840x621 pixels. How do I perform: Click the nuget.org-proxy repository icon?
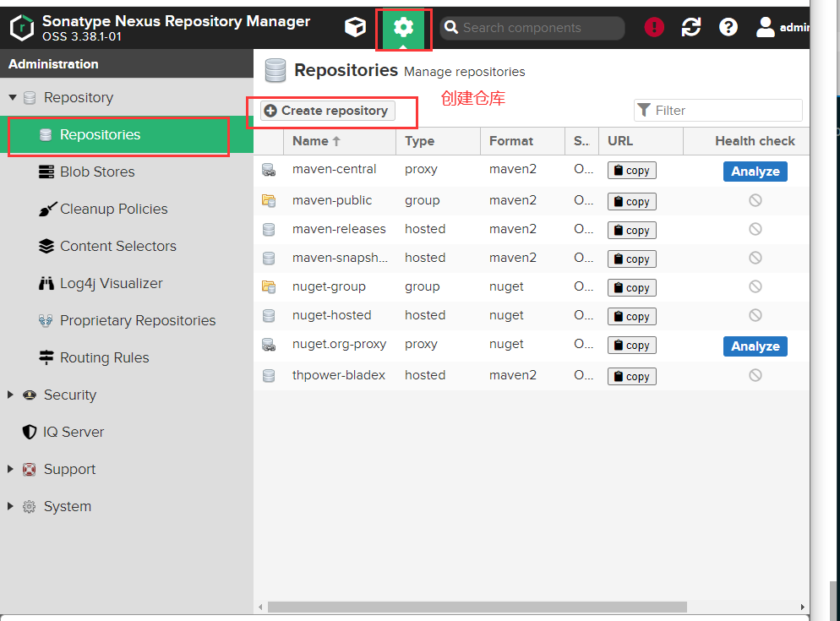pyautogui.click(x=269, y=345)
